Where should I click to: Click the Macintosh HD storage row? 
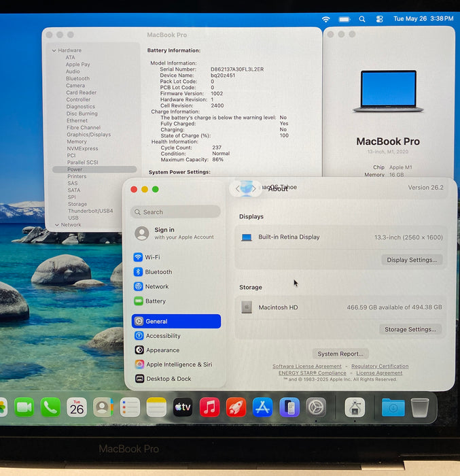pos(341,307)
